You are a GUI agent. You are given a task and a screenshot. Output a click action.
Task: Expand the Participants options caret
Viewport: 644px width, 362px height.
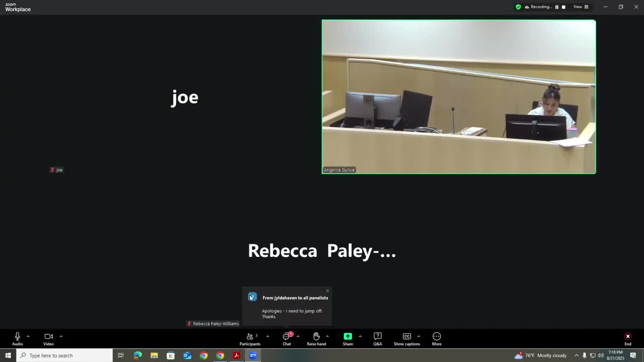point(268,336)
